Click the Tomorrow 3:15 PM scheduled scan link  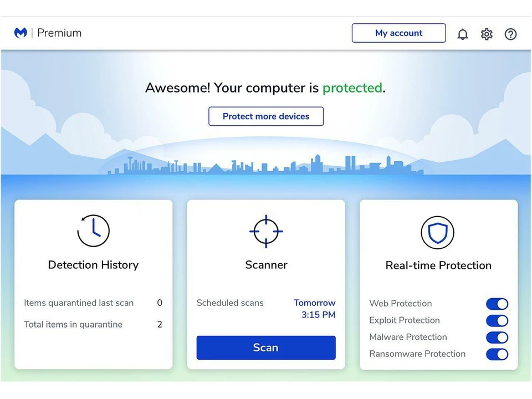coord(314,308)
